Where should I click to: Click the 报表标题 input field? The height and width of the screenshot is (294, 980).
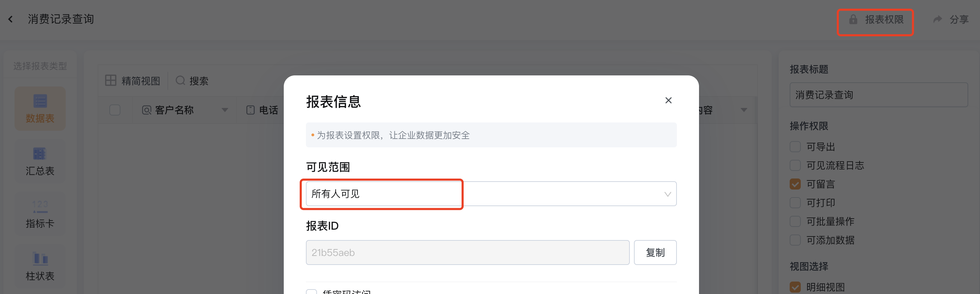click(x=879, y=95)
